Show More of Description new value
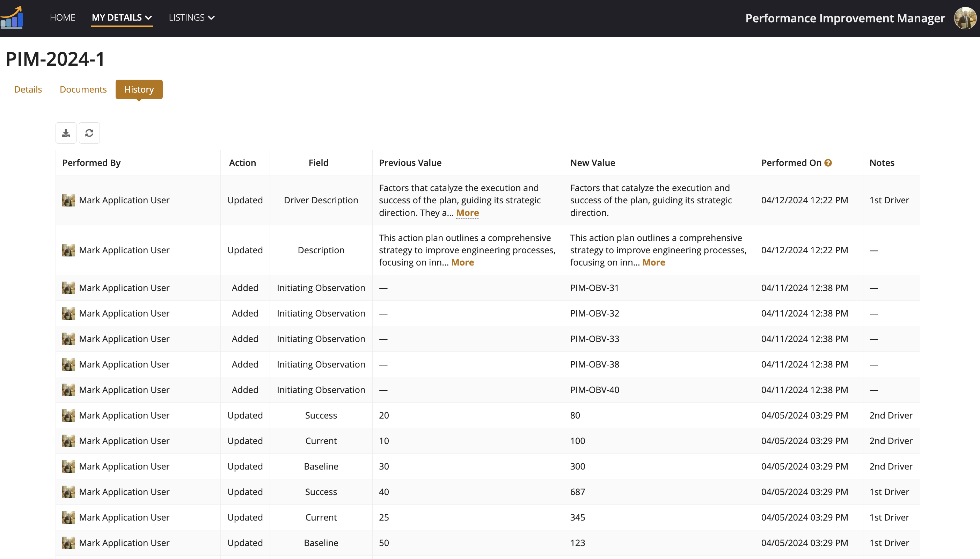This screenshot has width=980, height=559. [x=653, y=262]
